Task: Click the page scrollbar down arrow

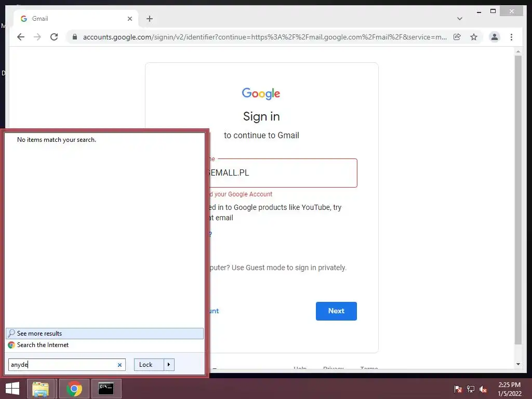Action: [518, 364]
